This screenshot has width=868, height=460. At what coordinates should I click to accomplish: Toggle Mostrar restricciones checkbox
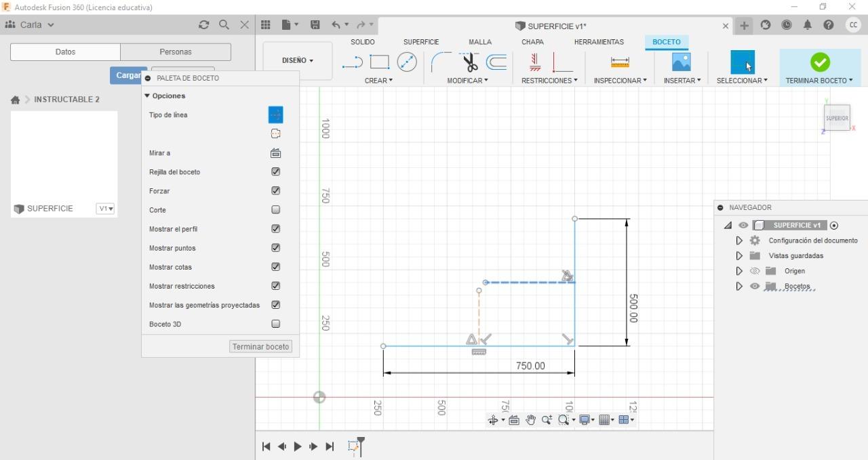(x=276, y=286)
